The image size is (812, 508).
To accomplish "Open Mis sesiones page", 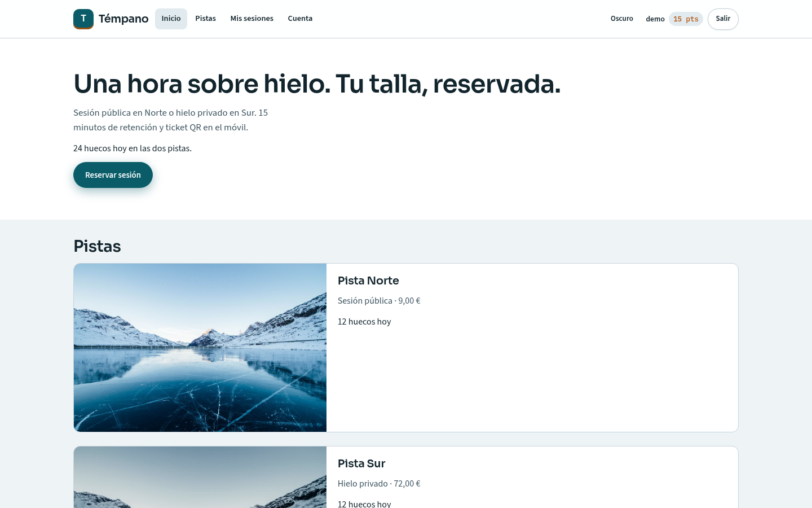I will pyautogui.click(x=252, y=19).
